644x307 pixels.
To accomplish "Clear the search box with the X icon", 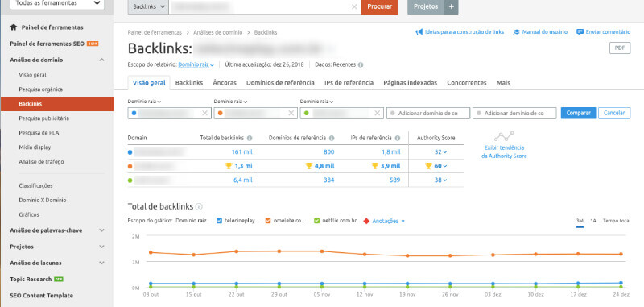I will [354, 6].
